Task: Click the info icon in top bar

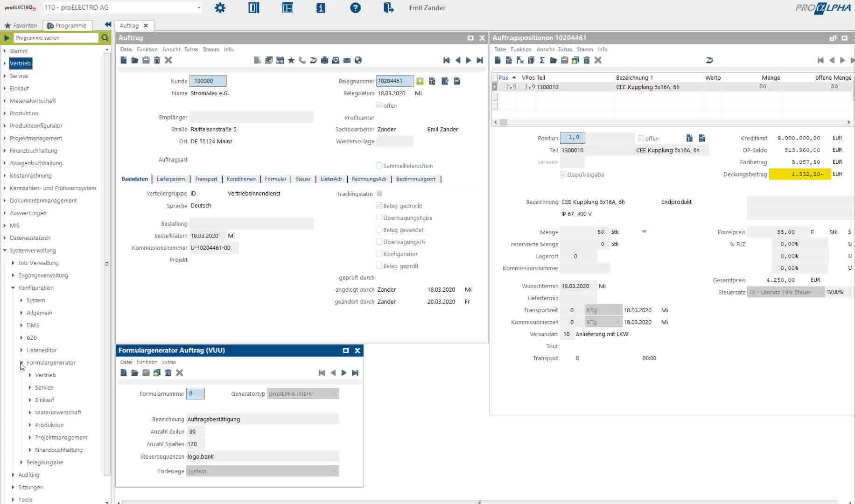Action: 321,8
